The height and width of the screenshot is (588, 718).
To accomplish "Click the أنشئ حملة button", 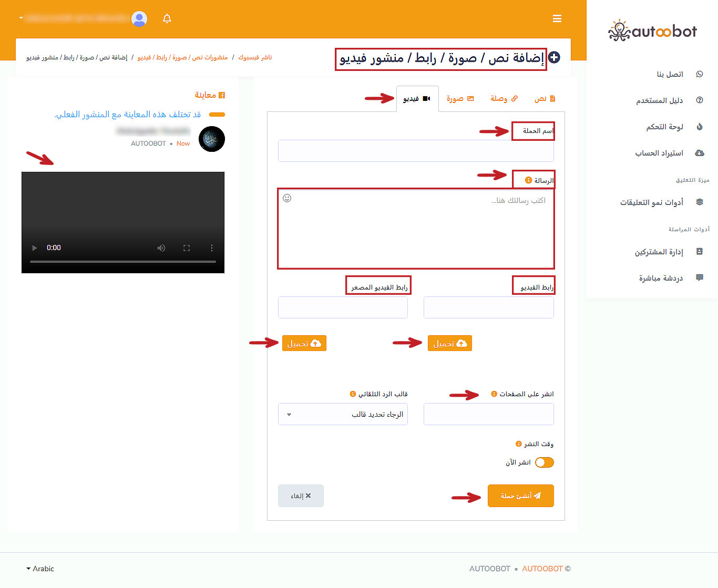I will (x=520, y=496).
